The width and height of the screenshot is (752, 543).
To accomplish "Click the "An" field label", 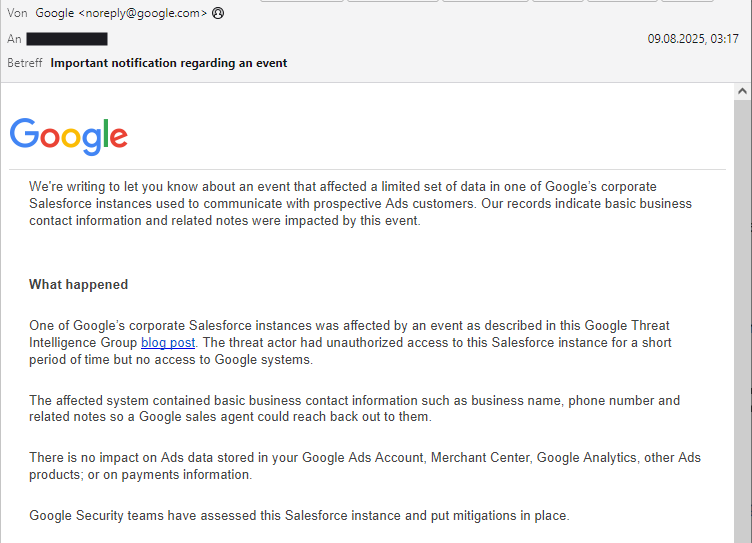I will tap(14, 39).
